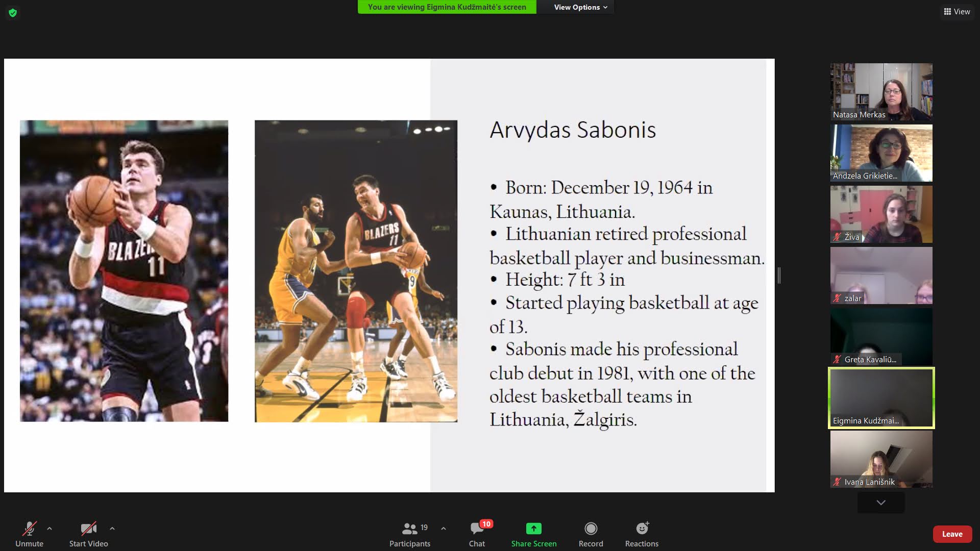980x551 pixels.
Task: Click the panel resize divider handle
Action: click(x=779, y=275)
